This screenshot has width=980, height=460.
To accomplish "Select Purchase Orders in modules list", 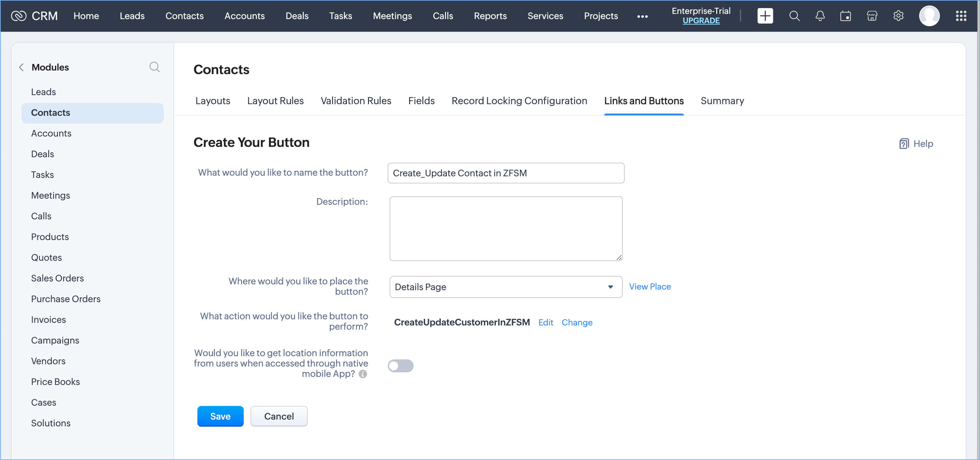I will [65, 299].
